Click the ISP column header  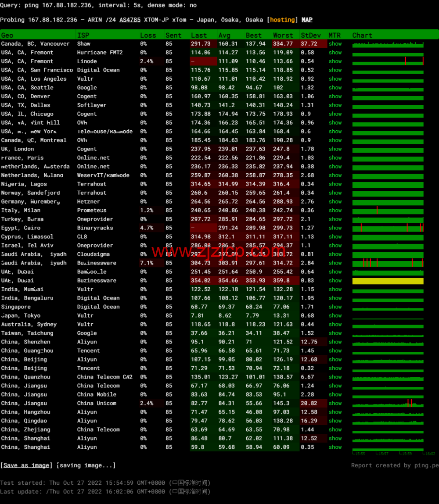pyautogui.click(x=83, y=36)
